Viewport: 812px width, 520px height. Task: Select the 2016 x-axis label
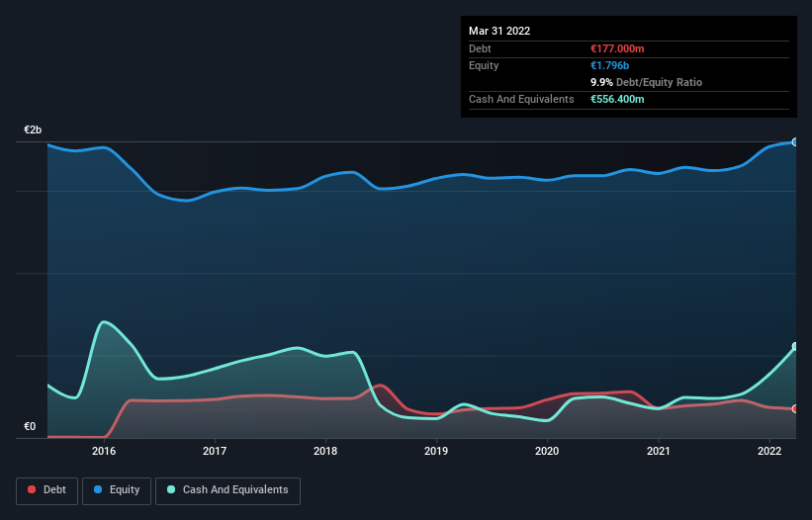pos(104,451)
